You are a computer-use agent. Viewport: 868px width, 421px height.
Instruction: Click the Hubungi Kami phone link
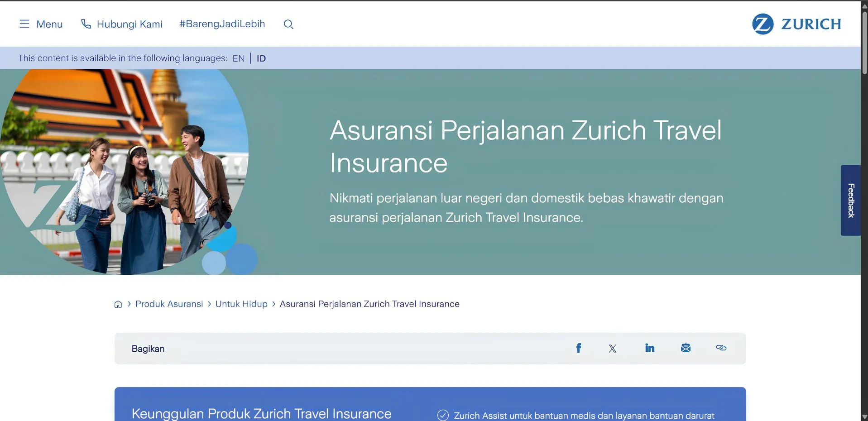coord(121,24)
